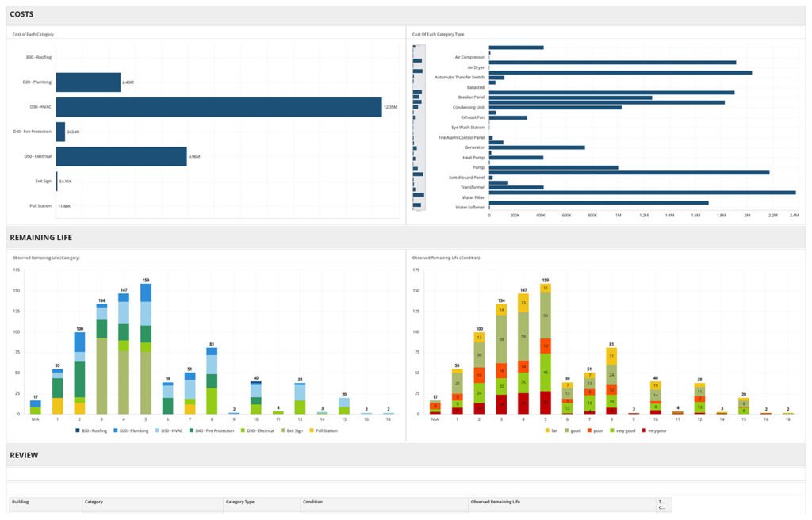
Task: Select the D30 - HVAC cost bar
Action: pyautogui.click(x=218, y=107)
